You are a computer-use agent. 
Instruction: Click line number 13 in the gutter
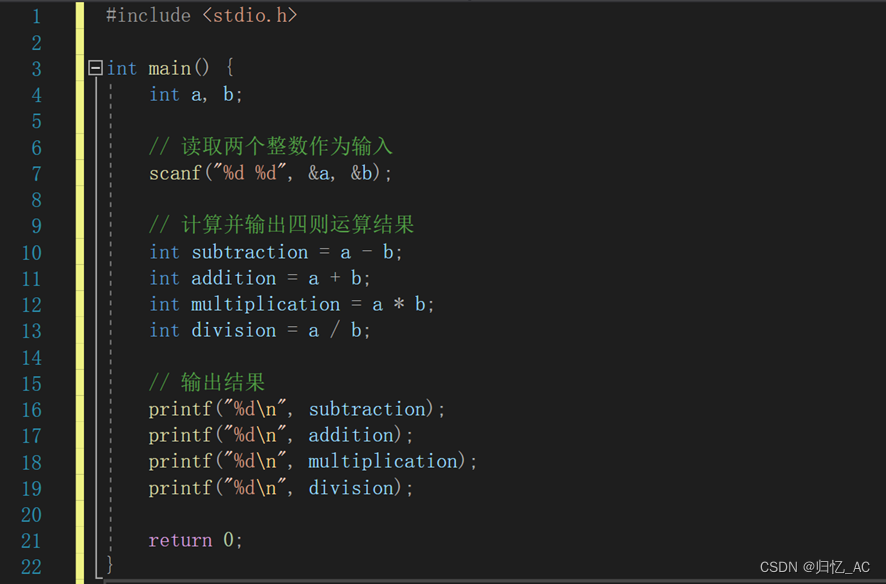point(32,331)
